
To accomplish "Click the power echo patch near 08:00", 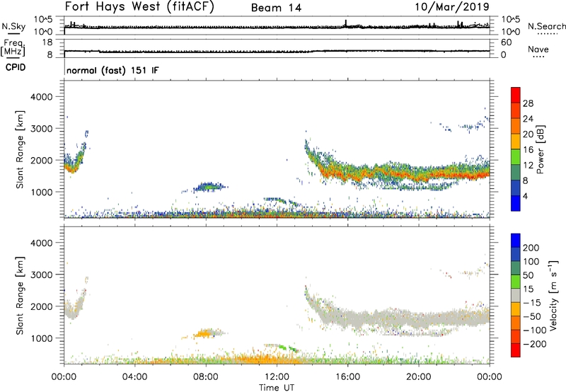I will pos(209,187).
